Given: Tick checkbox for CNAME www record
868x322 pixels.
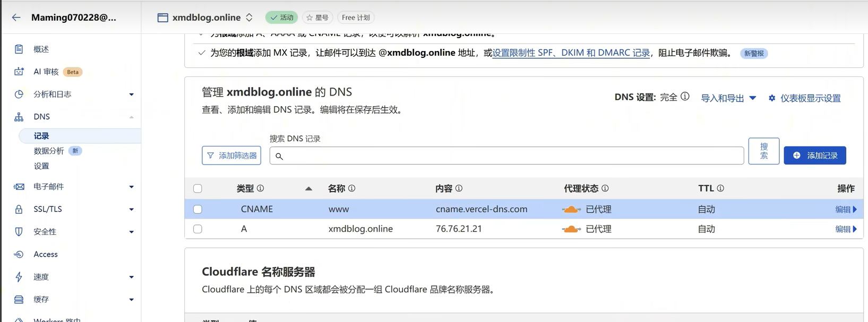Looking at the screenshot, I should (x=197, y=209).
